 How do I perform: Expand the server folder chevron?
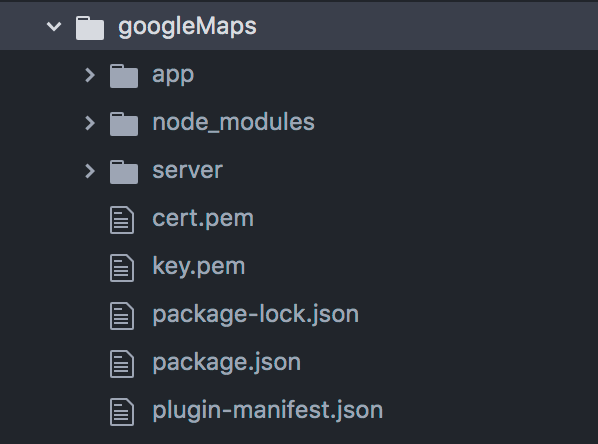pyautogui.click(x=90, y=171)
